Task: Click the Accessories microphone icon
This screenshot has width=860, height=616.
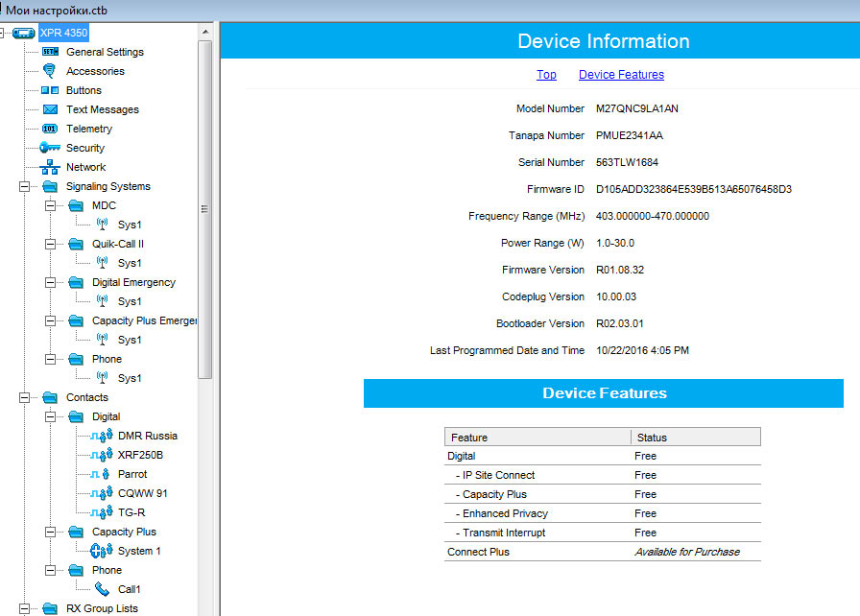Action: [x=49, y=71]
